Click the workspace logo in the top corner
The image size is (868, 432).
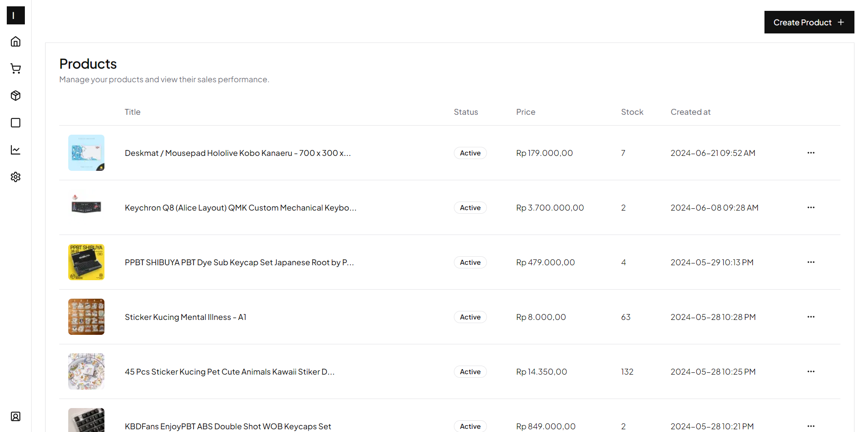coord(15,15)
